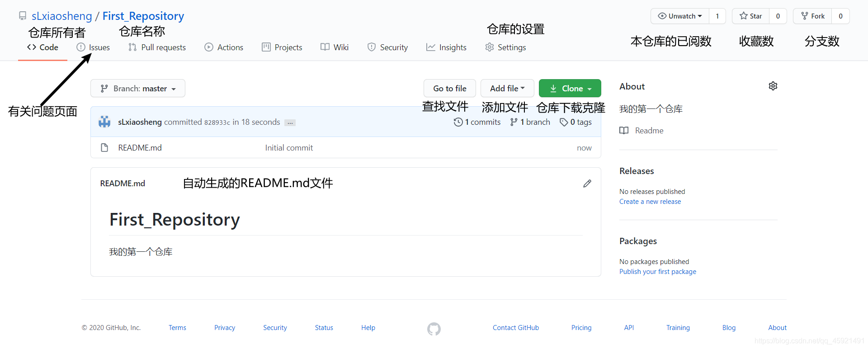This screenshot has width=868, height=349.
Task: Open the Pull requests tab
Action: (x=157, y=47)
